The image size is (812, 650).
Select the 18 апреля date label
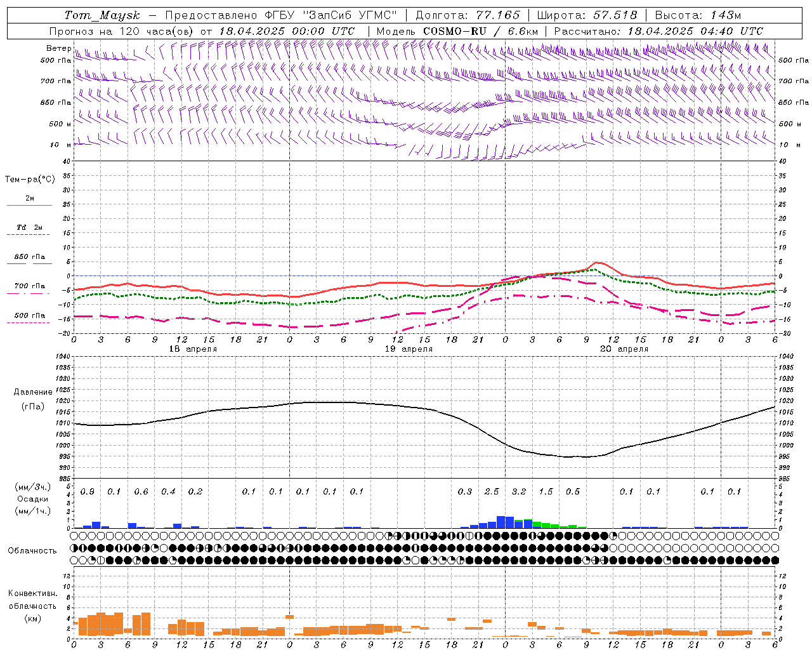pyautogui.click(x=193, y=349)
